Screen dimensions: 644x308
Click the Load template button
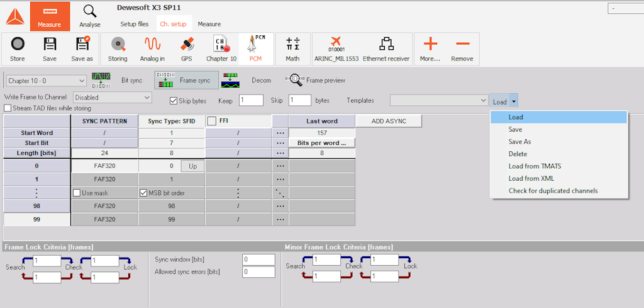[x=500, y=101]
